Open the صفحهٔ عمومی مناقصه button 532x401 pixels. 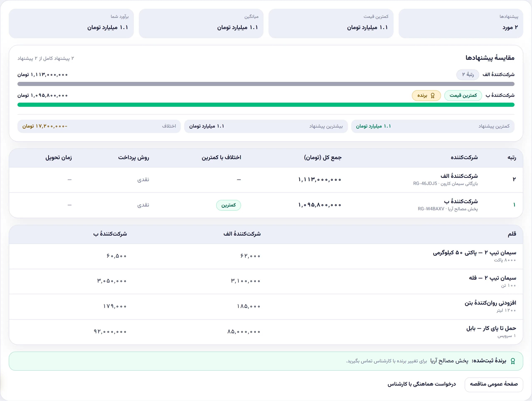[494, 384]
